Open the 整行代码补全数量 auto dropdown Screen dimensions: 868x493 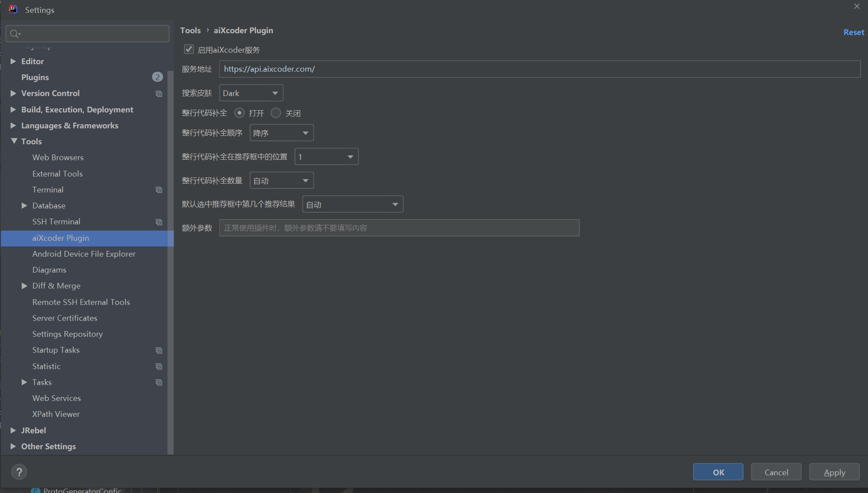click(280, 181)
